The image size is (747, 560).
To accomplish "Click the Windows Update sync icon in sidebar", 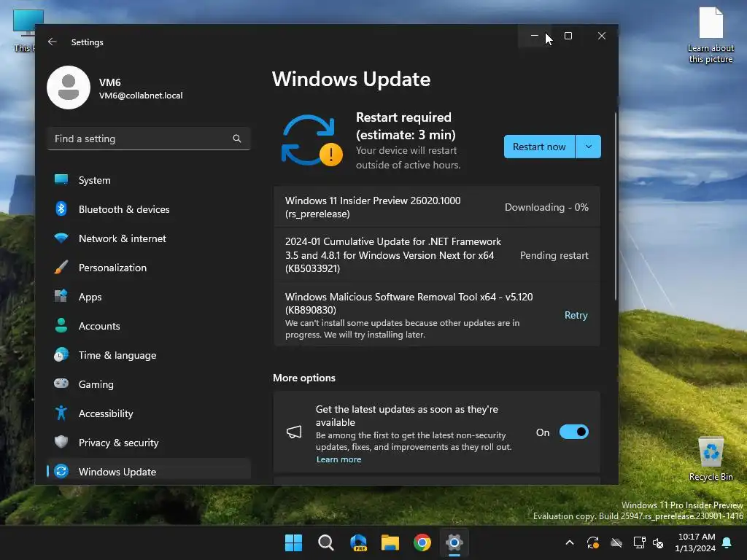I will point(61,471).
